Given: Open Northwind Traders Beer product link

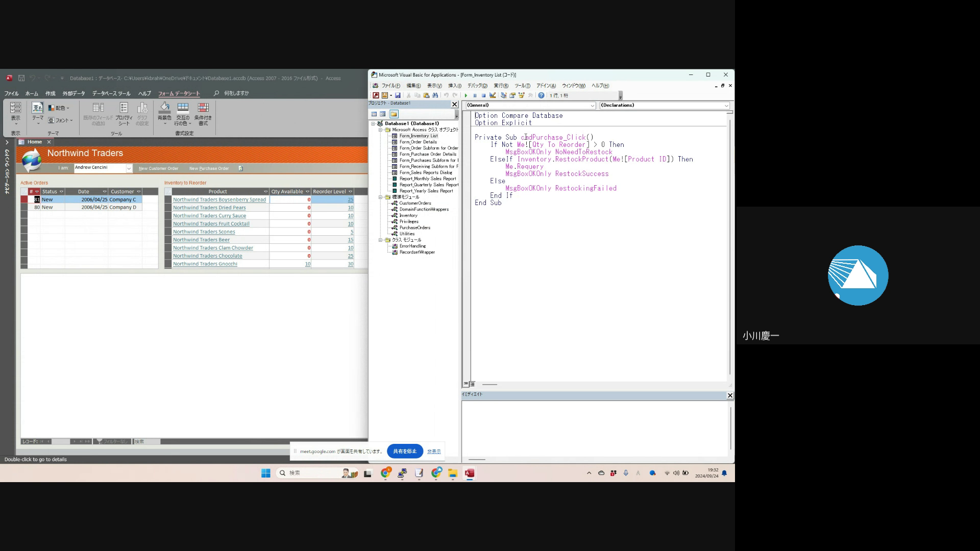Looking at the screenshot, I should point(201,240).
